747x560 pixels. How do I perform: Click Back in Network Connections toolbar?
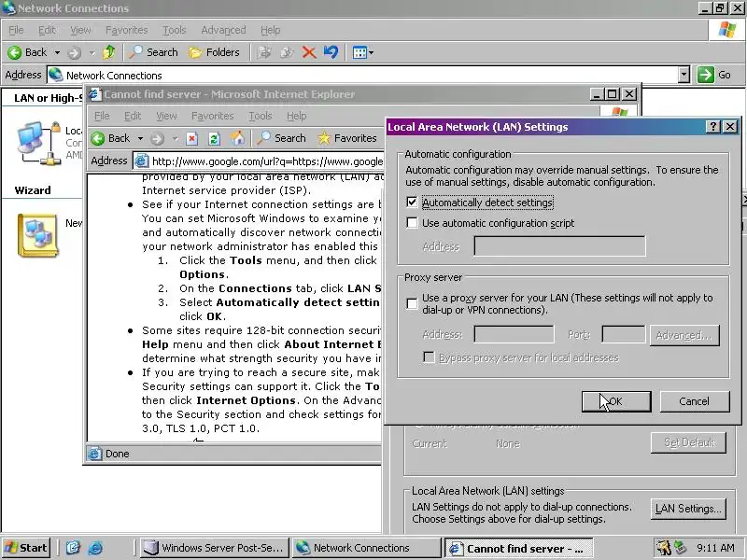(x=27, y=52)
